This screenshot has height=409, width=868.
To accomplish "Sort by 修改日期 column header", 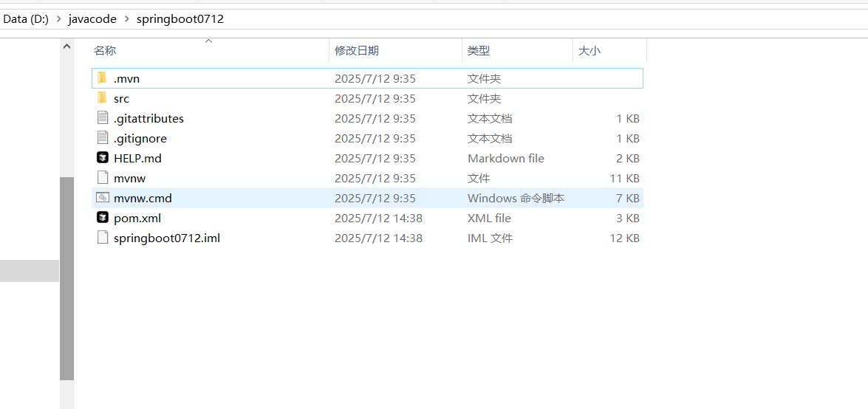I will click(357, 51).
